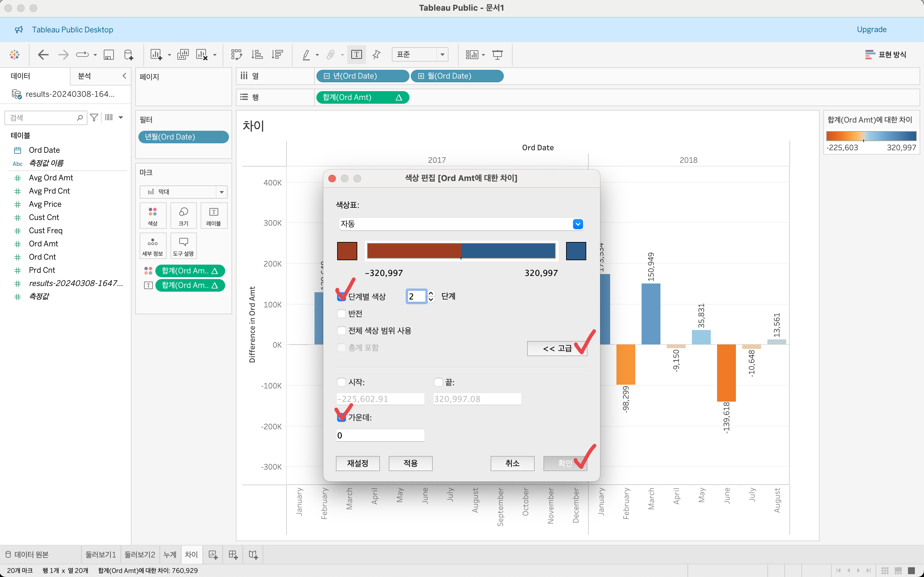Expand the 막대 mark type dropdown
The image size is (924, 577).
pyautogui.click(x=221, y=192)
